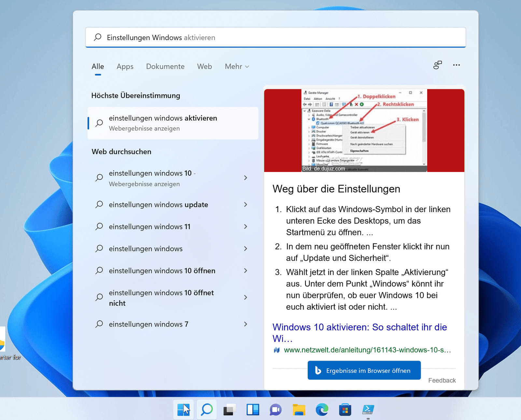This screenshot has height=420, width=521.
Task: Launch Windows Terminal from the taskbar
Action: click(x=368, y=410)
